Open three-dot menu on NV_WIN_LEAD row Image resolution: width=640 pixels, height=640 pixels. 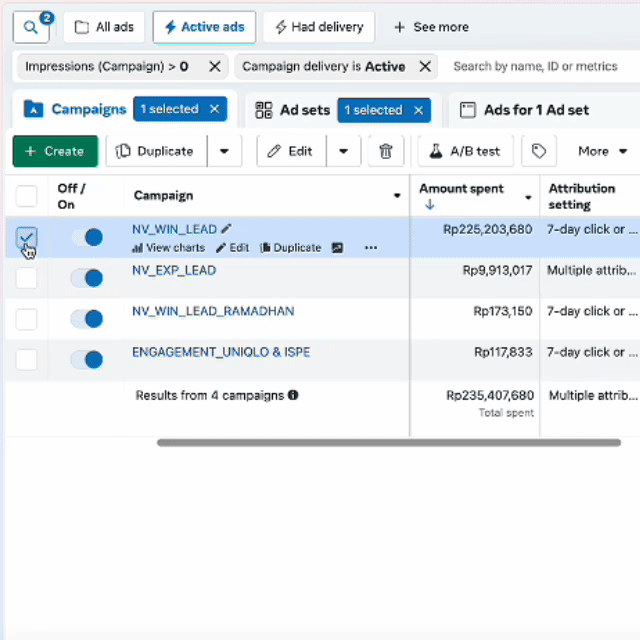(371, 247)
